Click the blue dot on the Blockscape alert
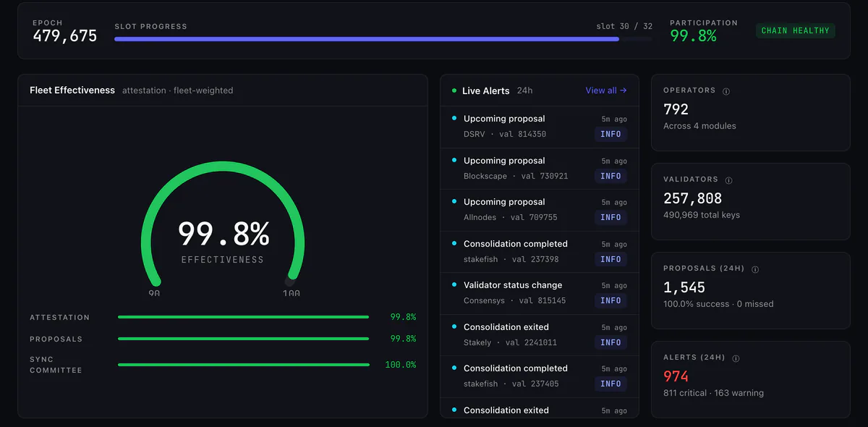This screenshot has height=427, width=868. (x=454, y=160)
